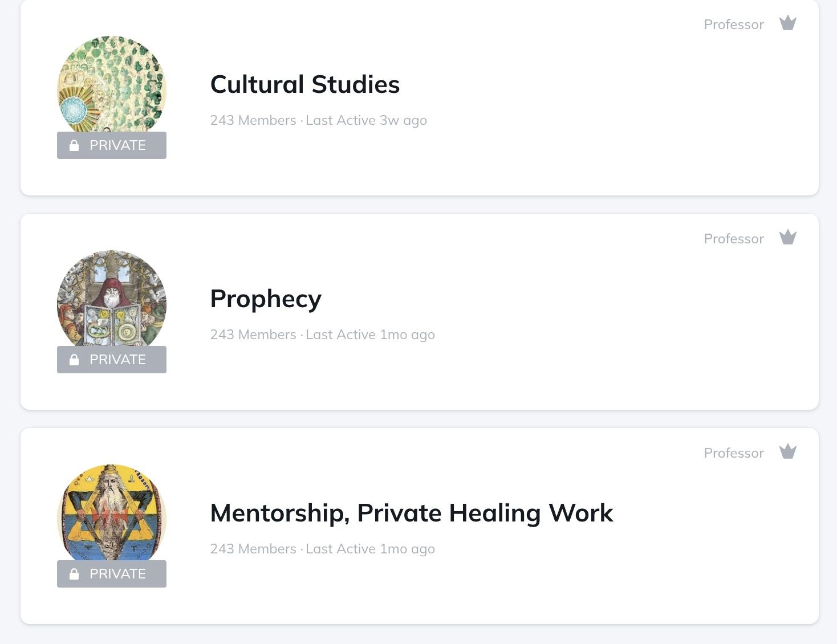This screenshot has width=837, height=644.
Task: Click the lock icon under Cultural Studies avatar
Action: tap(74, 145)
